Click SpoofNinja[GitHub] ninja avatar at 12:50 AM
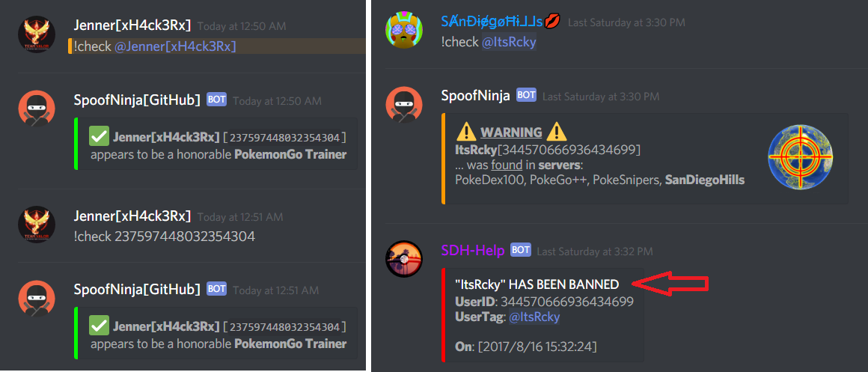The image size is (868, 372). (x=37, y=109)
